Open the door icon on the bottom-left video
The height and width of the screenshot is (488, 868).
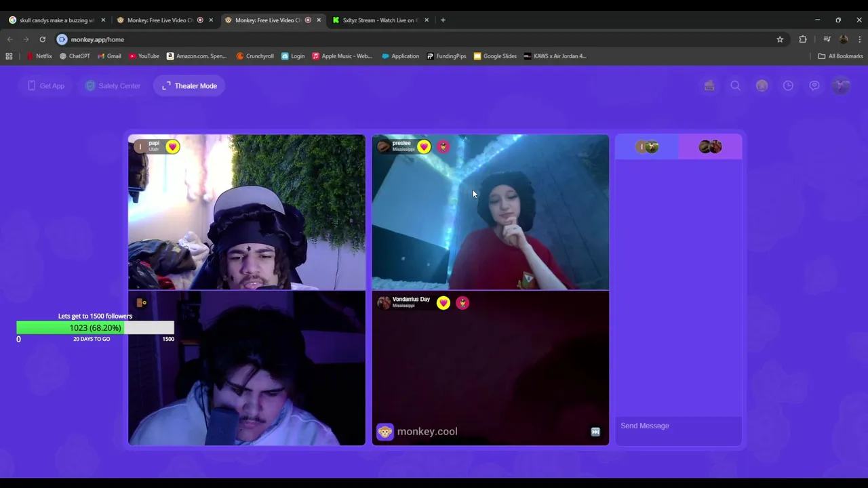(x=141, y=302)
